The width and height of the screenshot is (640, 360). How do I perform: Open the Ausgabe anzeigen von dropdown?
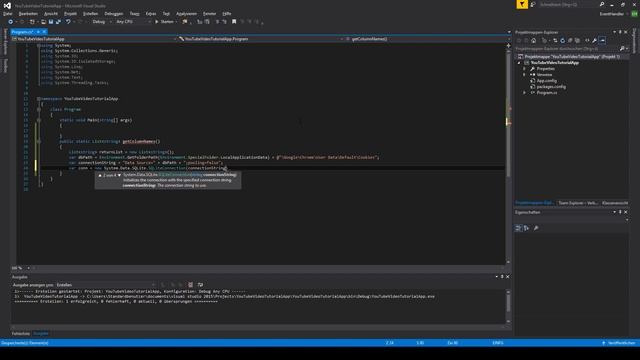(x=105, y=285)
